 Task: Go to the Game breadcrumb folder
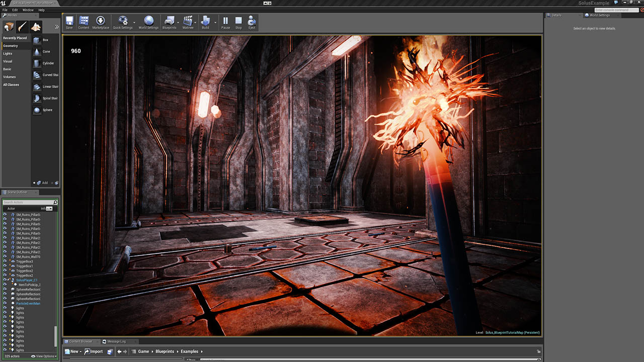(x=143, y=351)
